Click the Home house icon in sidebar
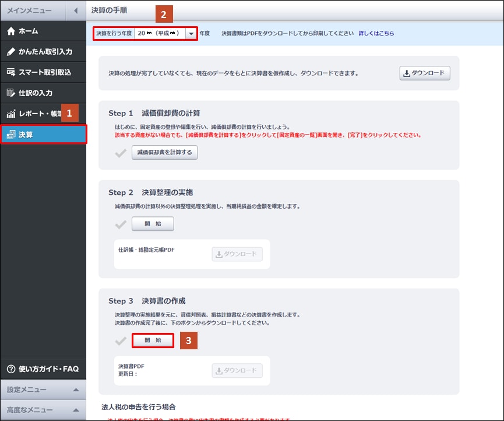 coord(11,31)
